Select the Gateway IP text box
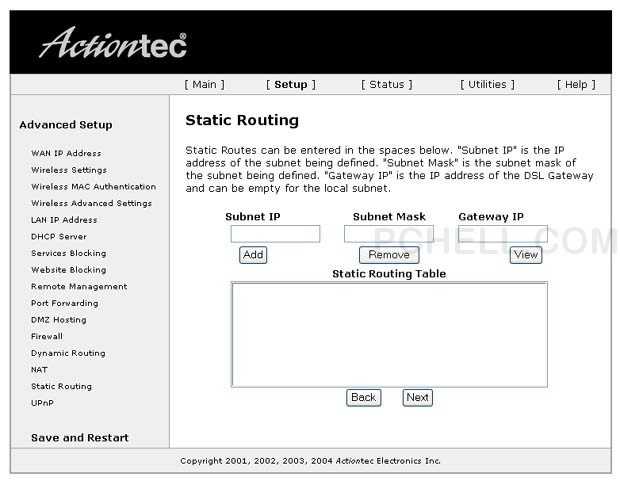The height and width of the screenshot is (481, 620). click(502, 234)
